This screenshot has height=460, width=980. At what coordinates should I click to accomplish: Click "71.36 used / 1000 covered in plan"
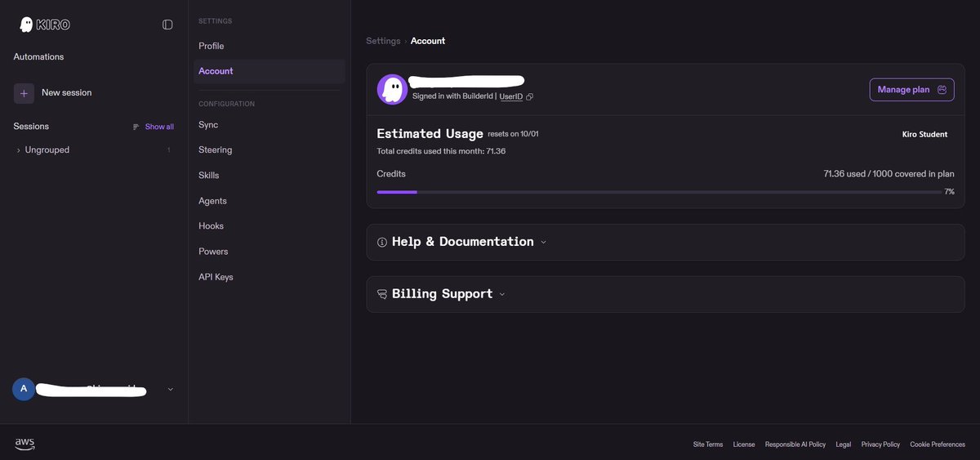coord(889,174)
